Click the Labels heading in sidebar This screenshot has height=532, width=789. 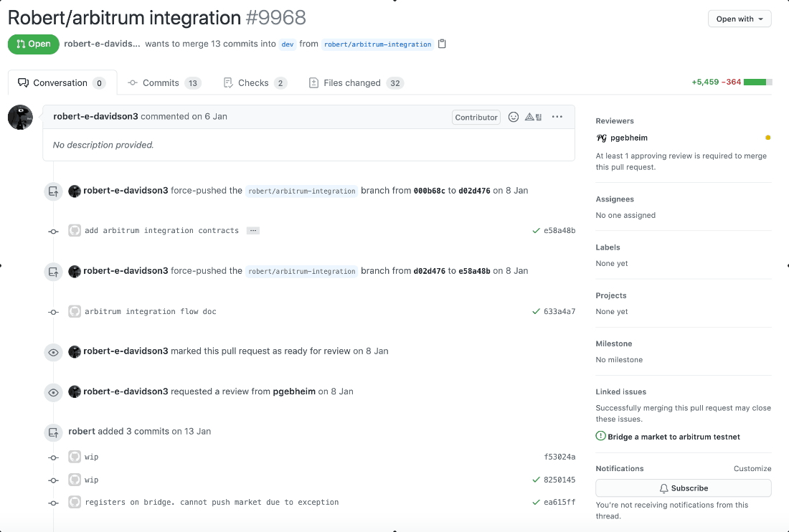tap(608, 247)
